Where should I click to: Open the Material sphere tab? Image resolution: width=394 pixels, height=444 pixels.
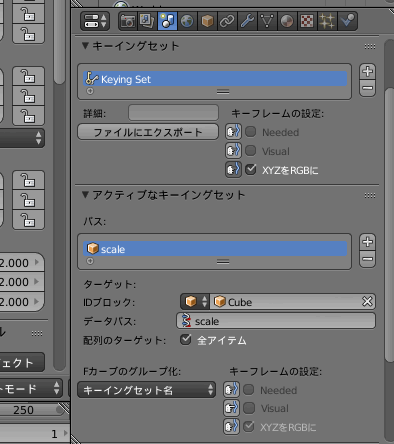pyautogui.click(x=287, y=21)
